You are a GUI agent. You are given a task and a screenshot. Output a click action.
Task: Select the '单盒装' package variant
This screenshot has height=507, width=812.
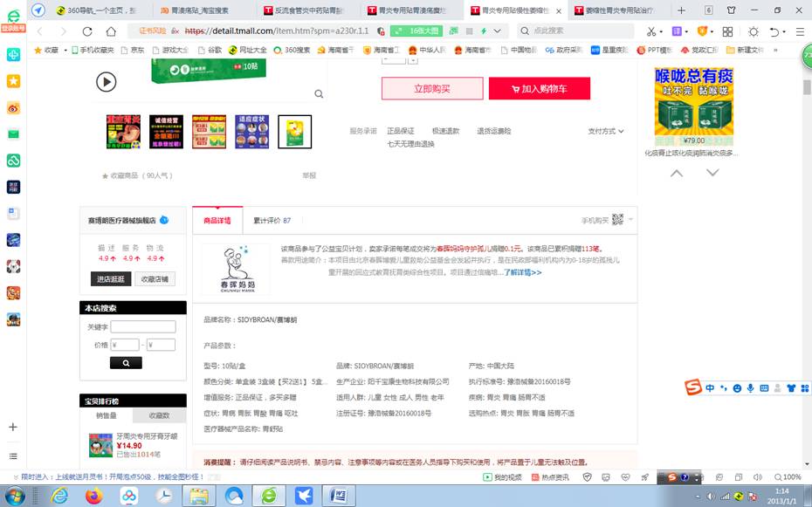pyautogui.click(x=244, y=381)
